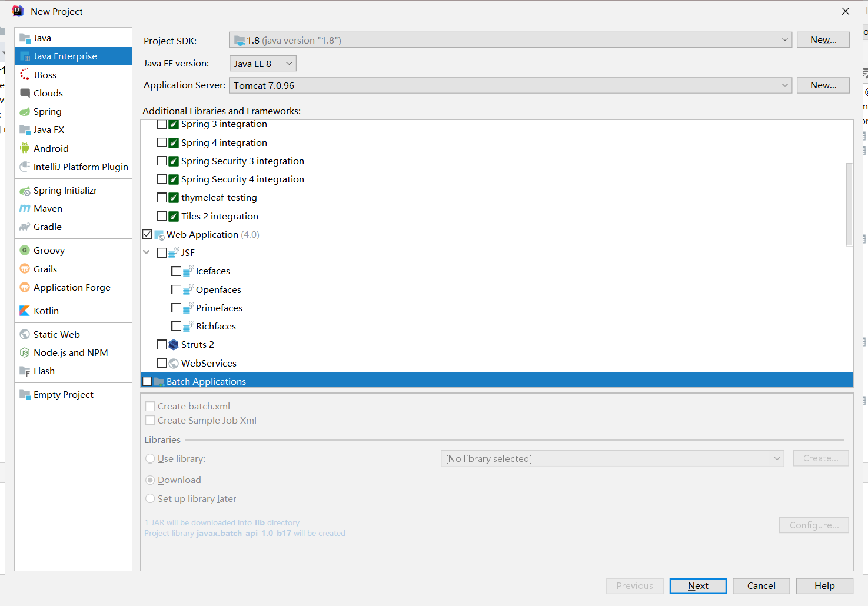Viewport: 868px width, 606px height.
Task: Click the Struts 2 blue cube icon
Action: click(174, 345)
